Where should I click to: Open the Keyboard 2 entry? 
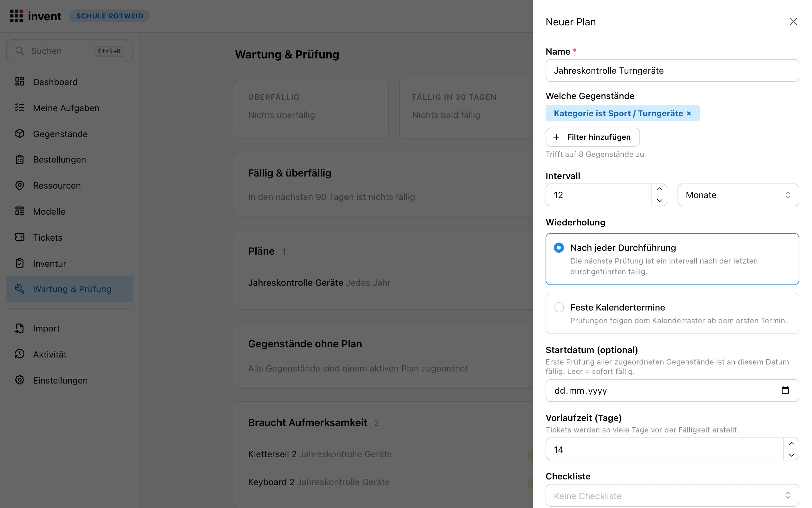pos(271,482)
